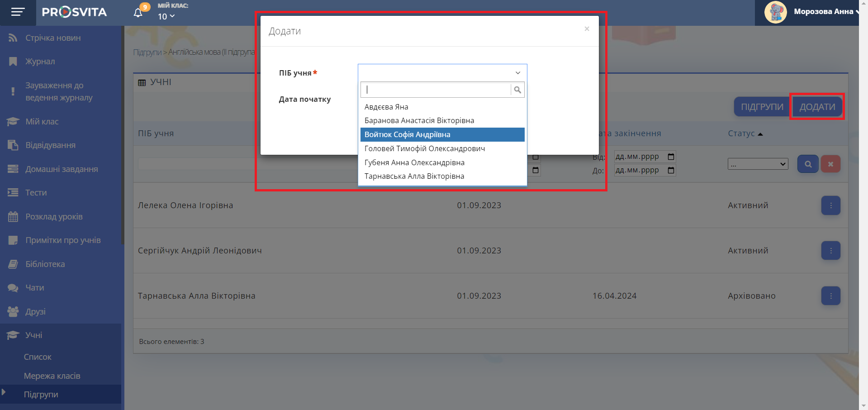Click the notifications bell icon
Image resolution: width=868 pixels, height=410 pixels.
138,12
